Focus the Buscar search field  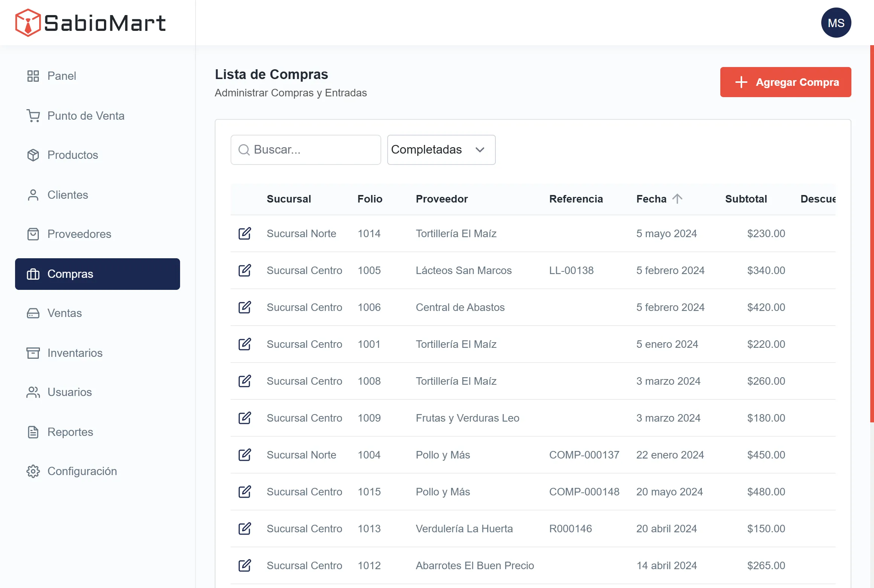pos(313,150)
